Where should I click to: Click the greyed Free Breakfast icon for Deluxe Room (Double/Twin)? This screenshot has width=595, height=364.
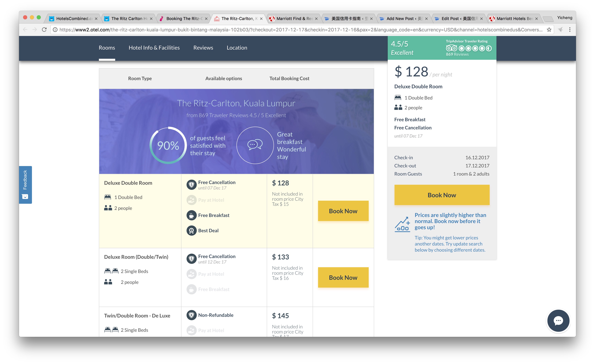click(191, 289)
